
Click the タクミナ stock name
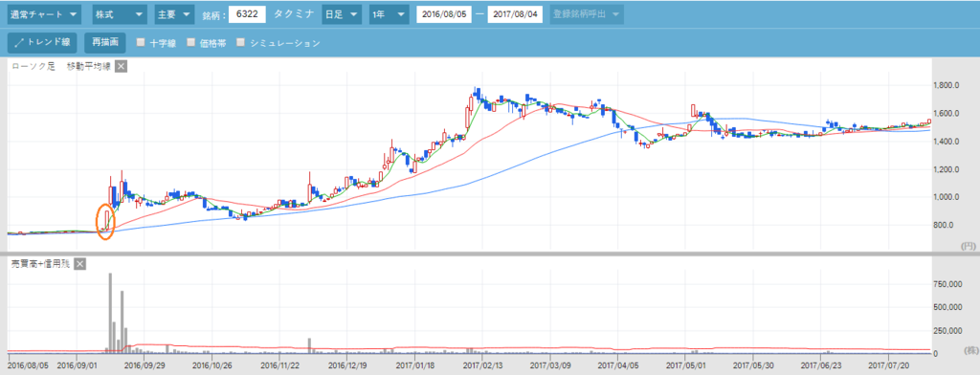[293, 13]
